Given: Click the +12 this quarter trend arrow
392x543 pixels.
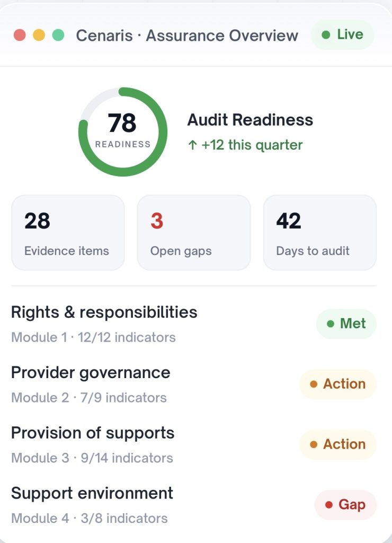Looking at the screenshot, I should pos(192,145).
